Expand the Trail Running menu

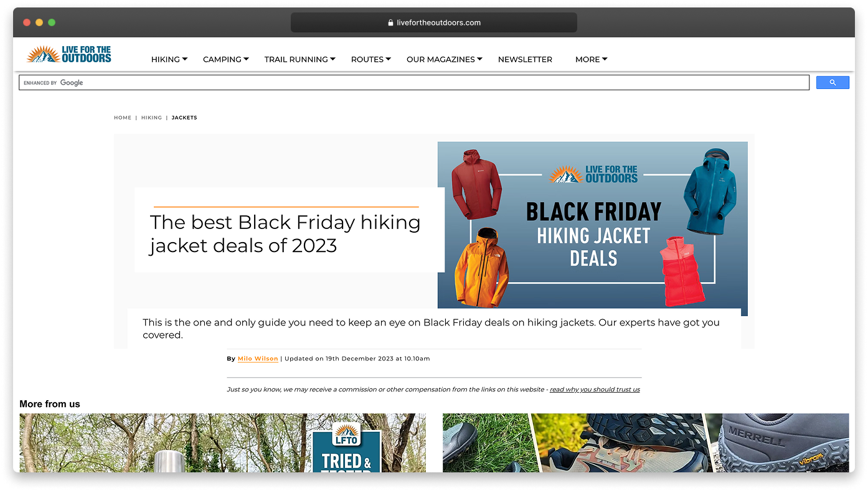pyautogui.click(x=300, y=60)
